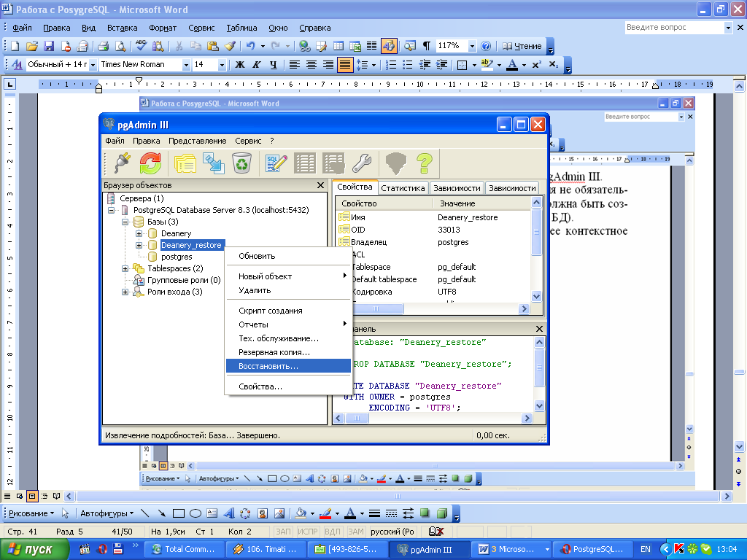Click the pgAdmin connect plug icon

123,163
